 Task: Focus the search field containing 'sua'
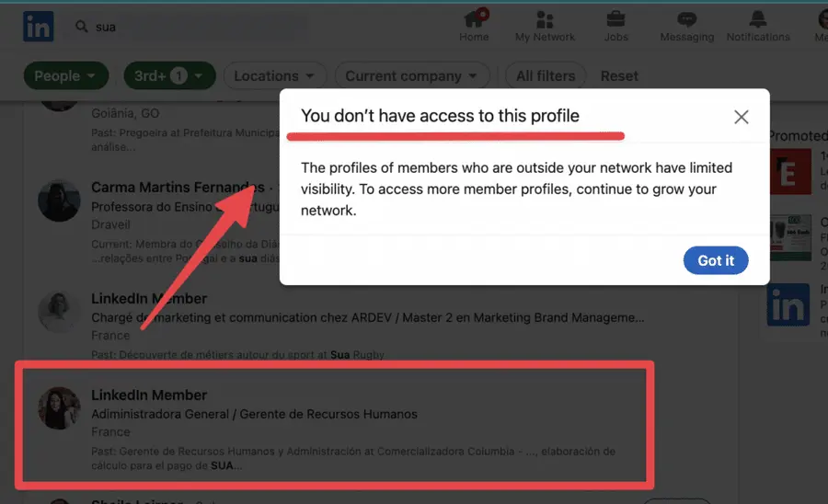pyautogui.click(x=186, y=27)
